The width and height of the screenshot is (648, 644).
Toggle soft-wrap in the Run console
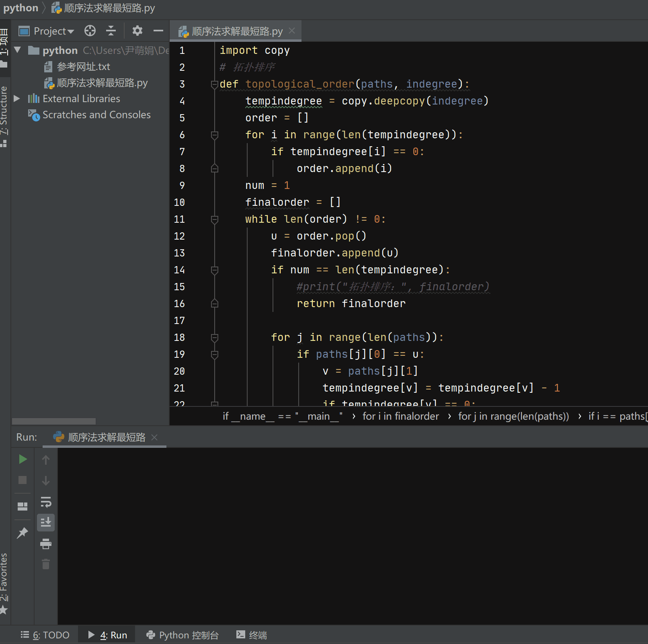click(x=46, y=502)
